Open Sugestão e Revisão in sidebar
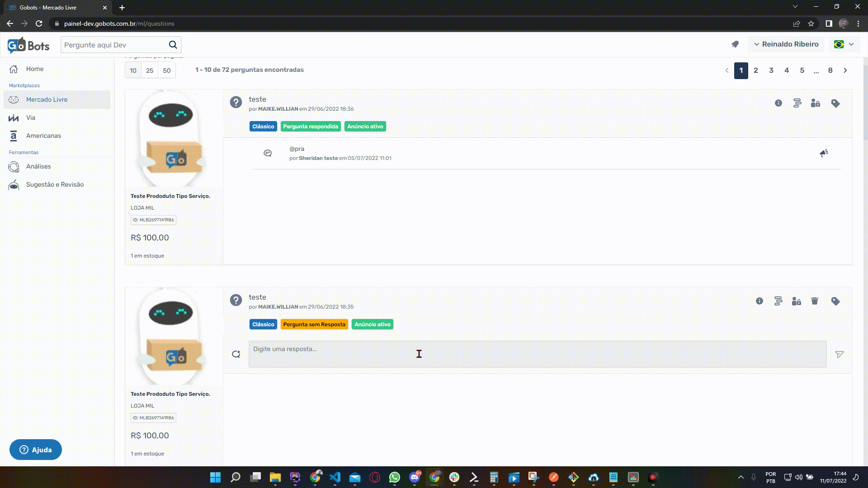 point(55,184)
